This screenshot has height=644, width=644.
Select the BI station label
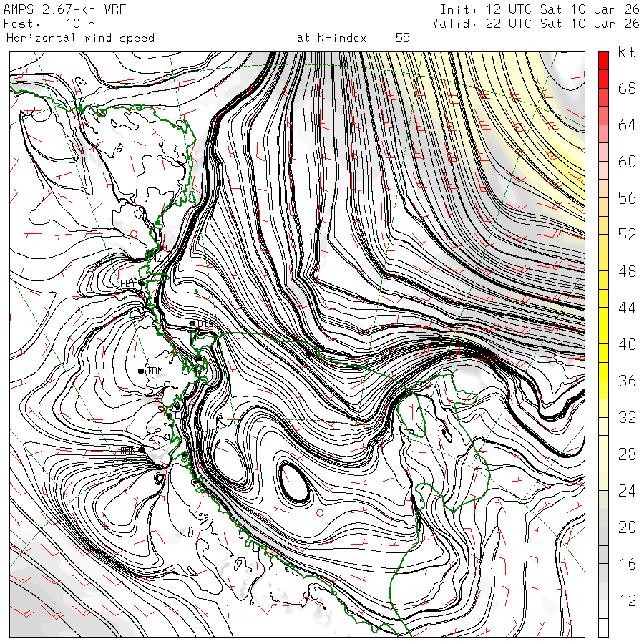(204, 323)
